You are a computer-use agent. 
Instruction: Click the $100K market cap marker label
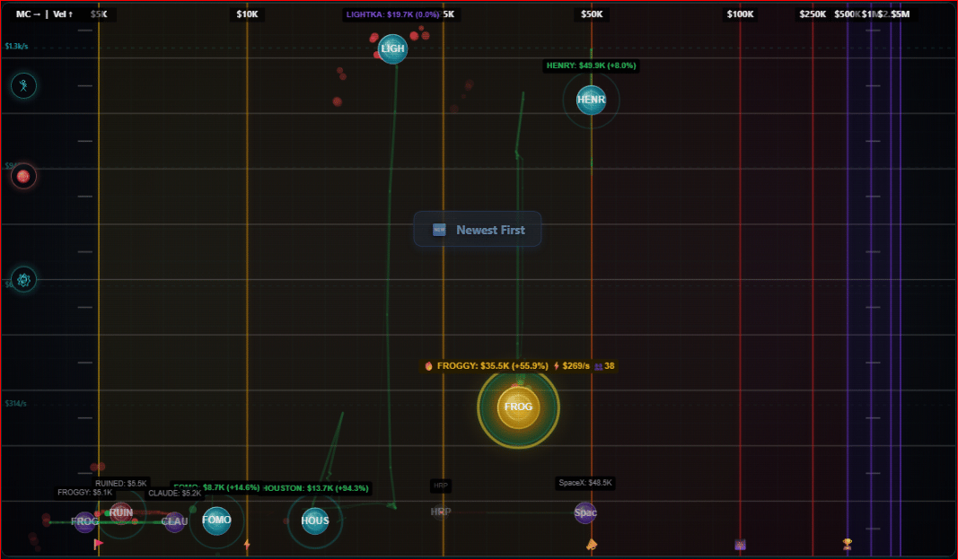740,14
